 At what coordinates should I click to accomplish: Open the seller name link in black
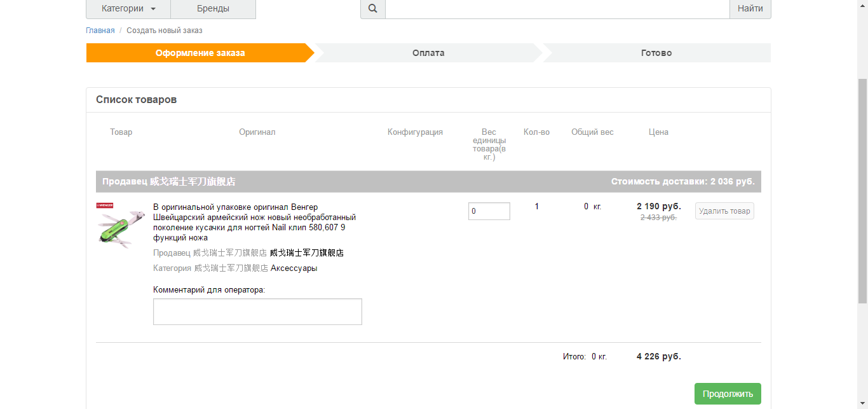coord(307,253)
